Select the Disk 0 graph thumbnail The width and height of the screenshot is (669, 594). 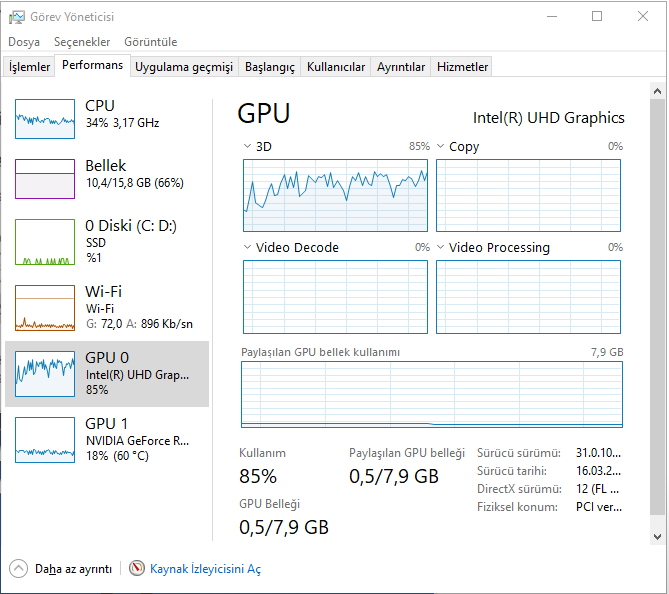pos(45,242)
